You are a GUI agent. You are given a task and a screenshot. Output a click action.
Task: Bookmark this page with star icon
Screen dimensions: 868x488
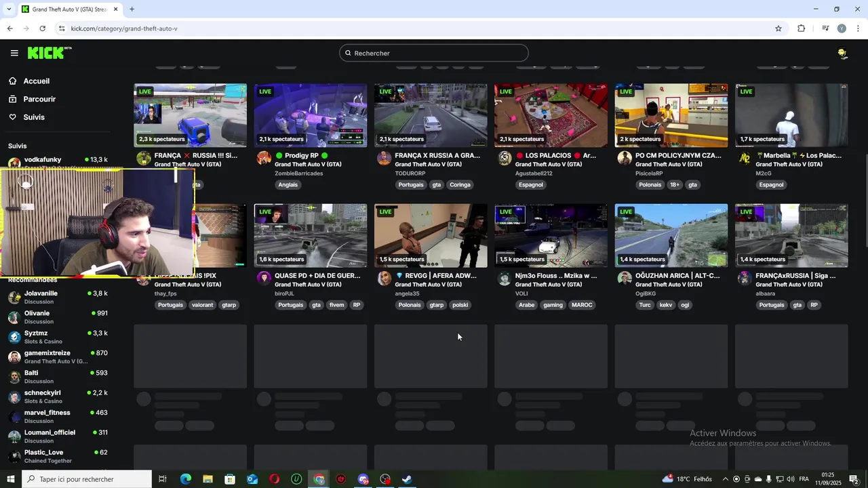(x=778, y=28)
